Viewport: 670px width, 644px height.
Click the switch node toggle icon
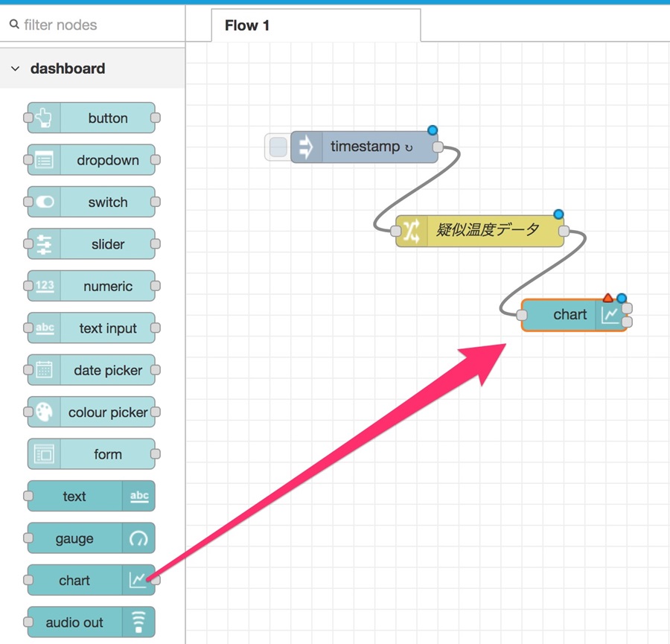pyautogui.click(x=45, y=202)
